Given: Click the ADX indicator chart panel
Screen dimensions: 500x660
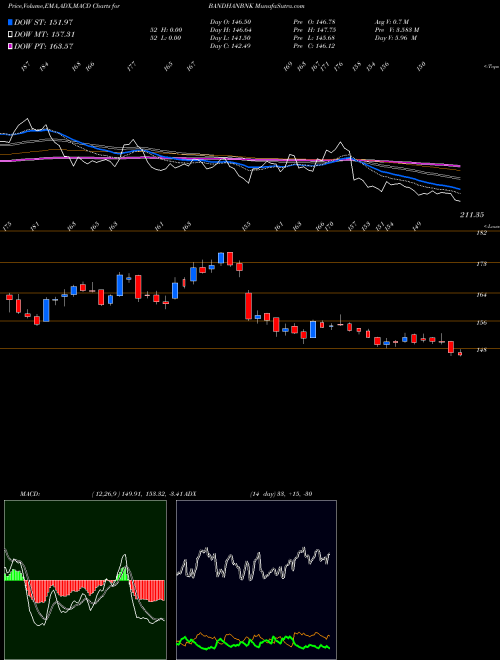Looking at the screenshot, I should click(x=256, y=580).
